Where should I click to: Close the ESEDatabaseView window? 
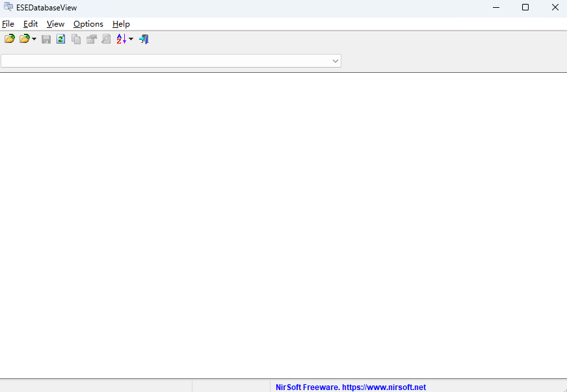click(x=555, y=7)
